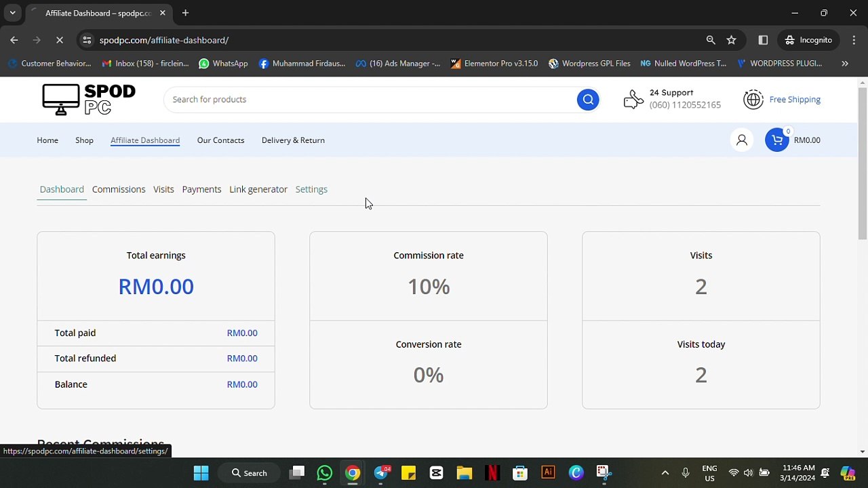Viewport: 868px width, 488px height.
Task: Open the Wordpress GPL Files bookmark
Action: pos(589,64)
